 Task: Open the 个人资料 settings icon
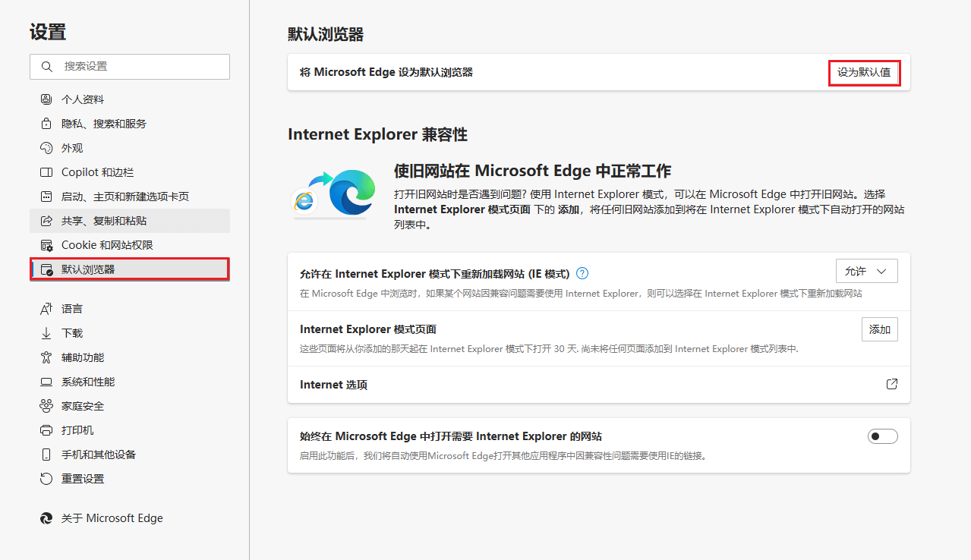[x=46, y=99]
